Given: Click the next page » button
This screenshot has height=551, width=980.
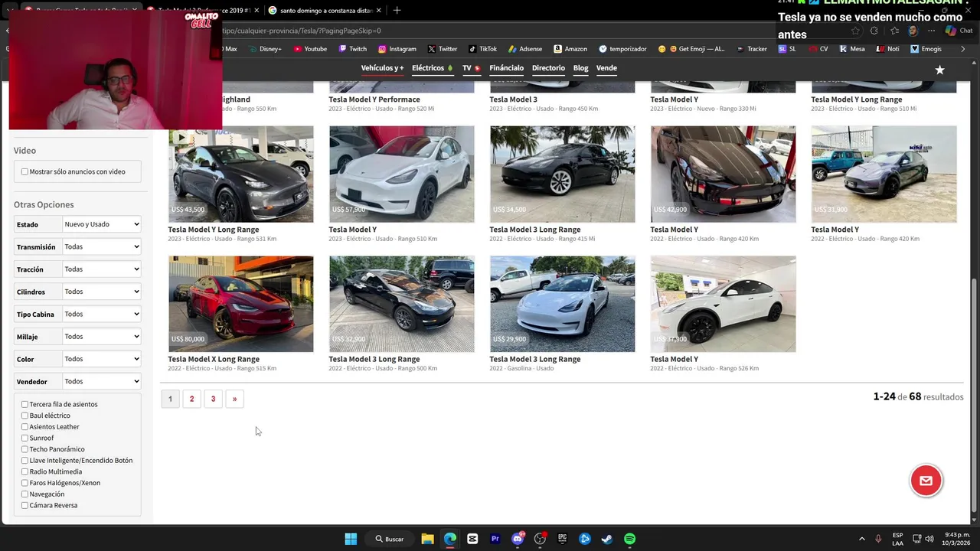Looking at the screenshot, I should (234, 399).
